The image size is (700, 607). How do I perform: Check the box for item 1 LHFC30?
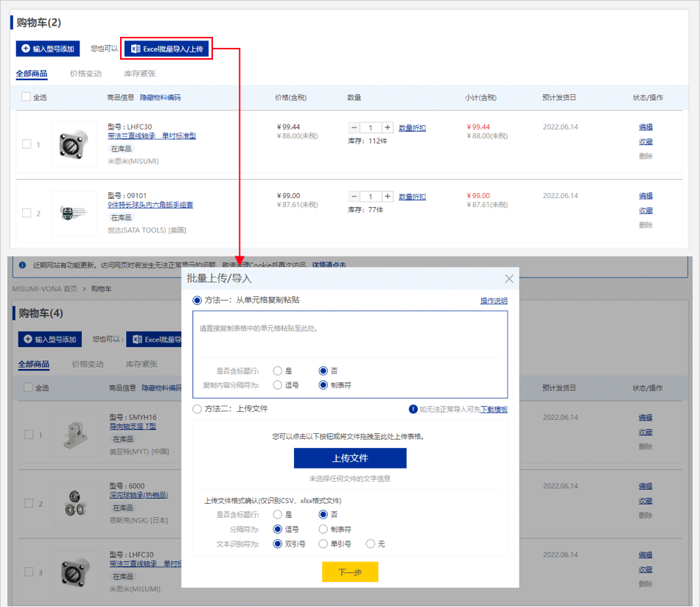click(x=27, y=144)
